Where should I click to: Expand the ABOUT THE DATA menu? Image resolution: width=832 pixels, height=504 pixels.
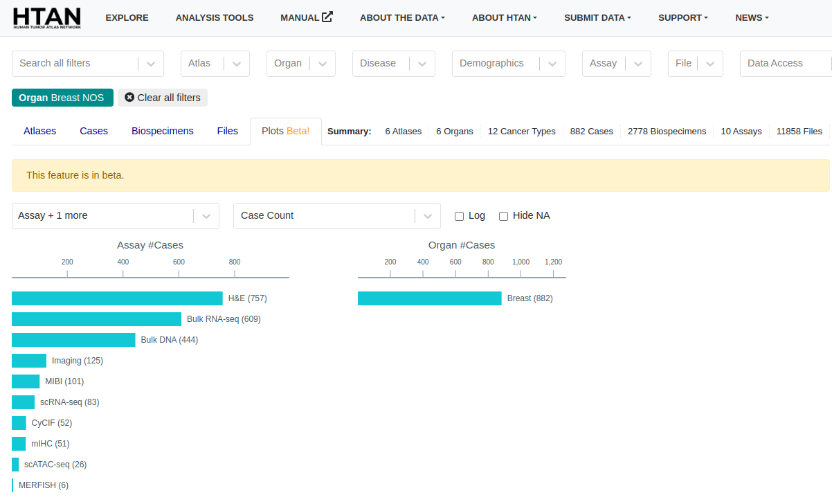402,17
